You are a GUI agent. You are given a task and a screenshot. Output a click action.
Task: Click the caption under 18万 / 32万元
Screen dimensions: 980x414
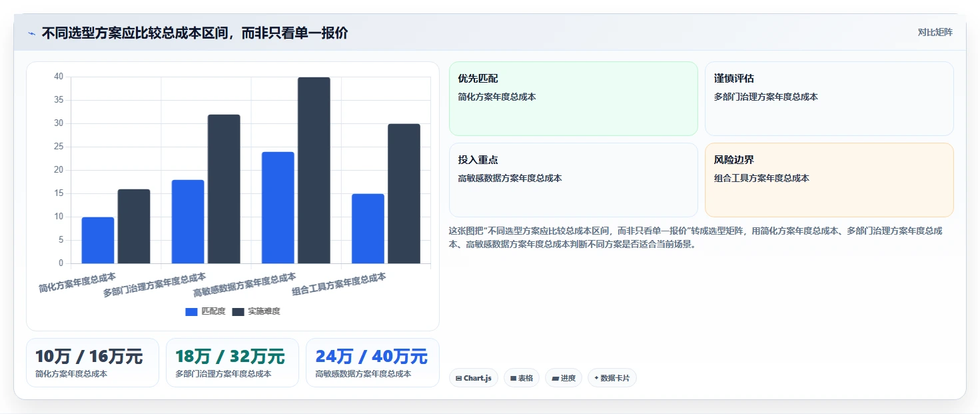pyautogui.click(x=223, y=374)
